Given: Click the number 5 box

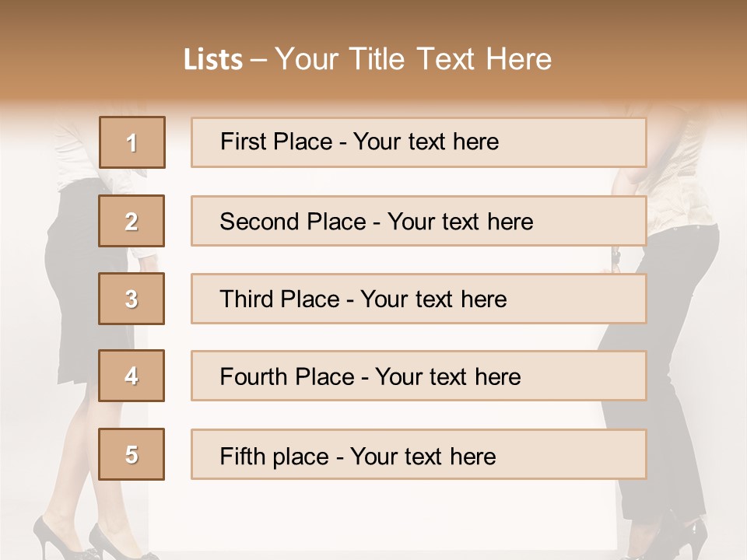Looking at the screenshot, I should (x=132, y=454).
